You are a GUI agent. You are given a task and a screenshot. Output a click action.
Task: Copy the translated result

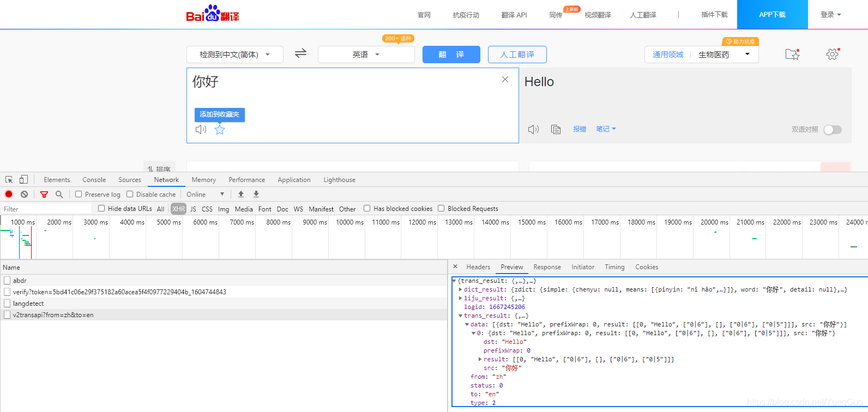(556, 129)
